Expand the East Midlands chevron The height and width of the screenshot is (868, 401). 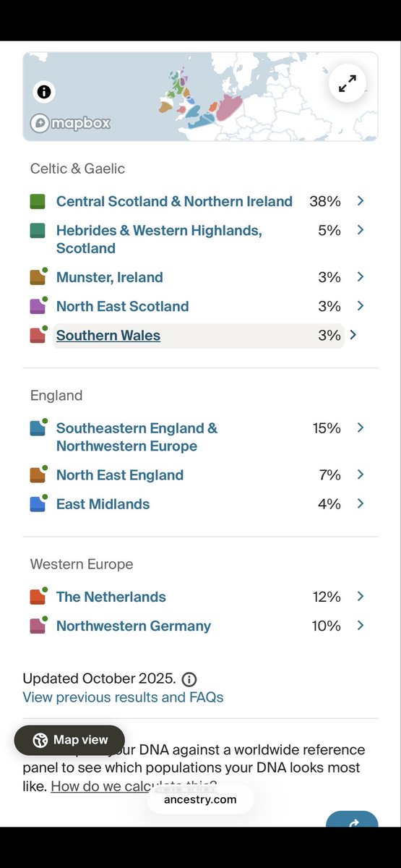361,503
